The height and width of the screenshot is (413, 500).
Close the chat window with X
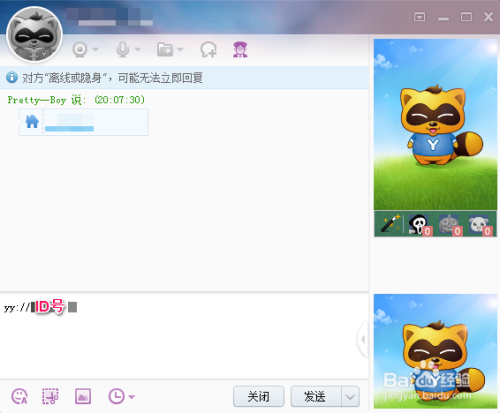pos(488,17)
